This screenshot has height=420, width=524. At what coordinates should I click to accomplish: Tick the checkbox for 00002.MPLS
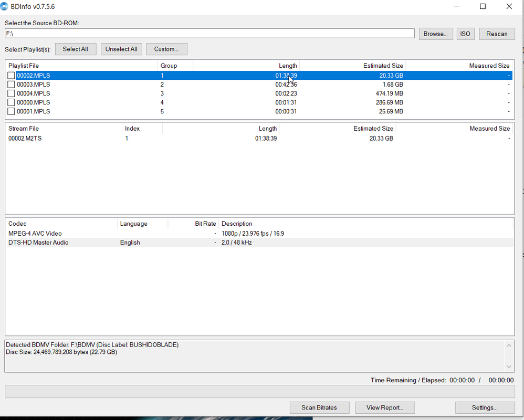click(x=11, y=76)
